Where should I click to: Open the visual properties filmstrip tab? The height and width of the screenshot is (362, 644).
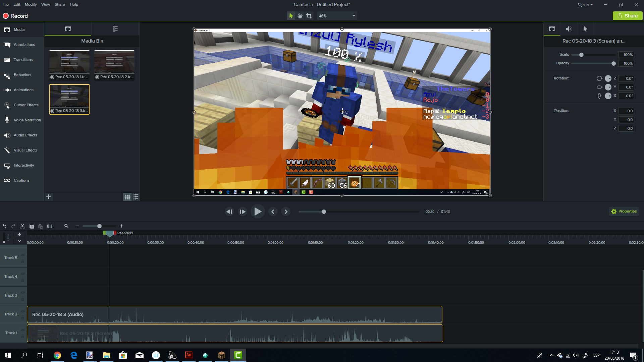[x=552, y=29]
